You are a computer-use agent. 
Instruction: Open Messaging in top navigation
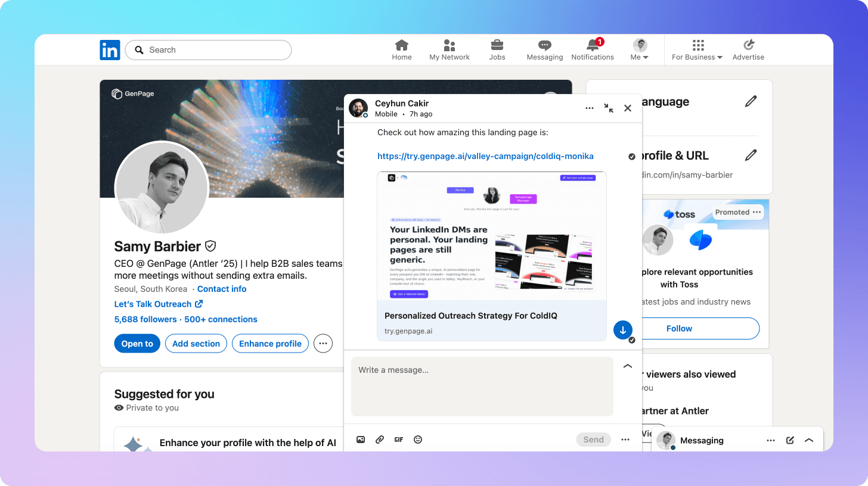coord(545,50)
